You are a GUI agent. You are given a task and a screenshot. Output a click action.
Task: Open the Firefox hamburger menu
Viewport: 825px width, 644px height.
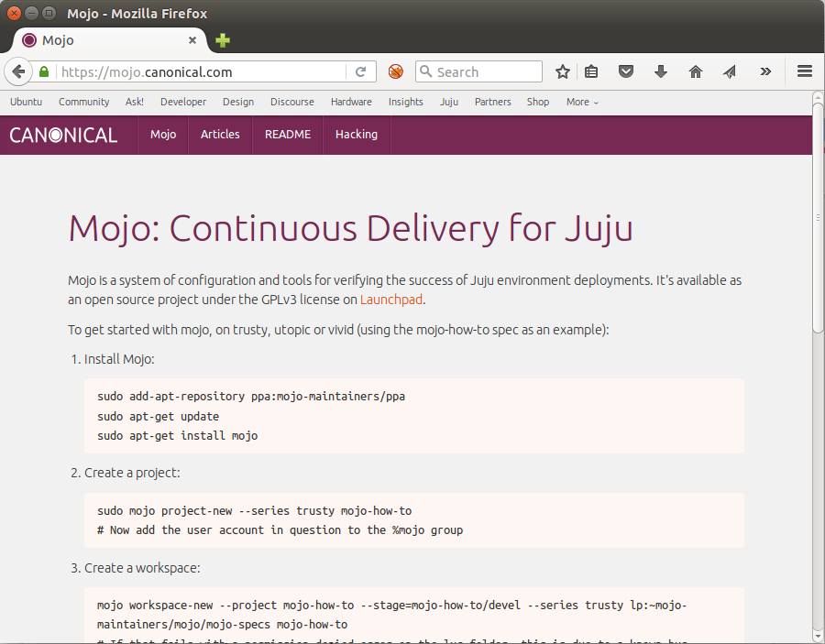tap(805, 71)
